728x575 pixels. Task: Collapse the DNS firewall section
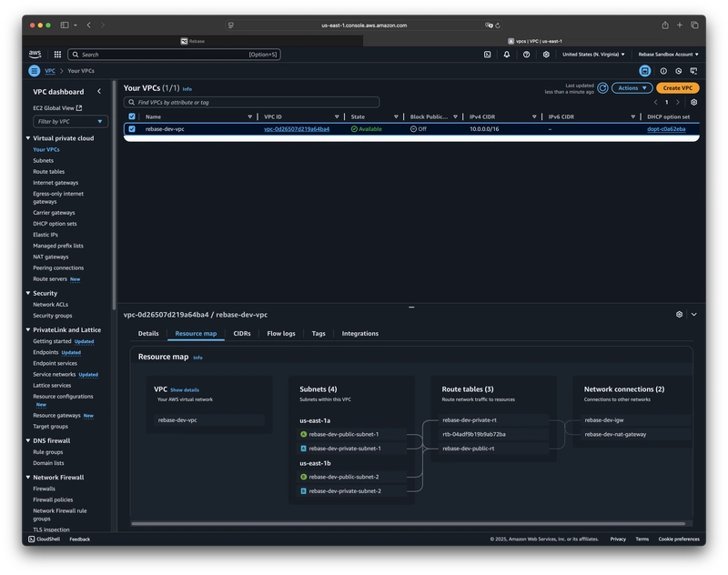point(28,440)
